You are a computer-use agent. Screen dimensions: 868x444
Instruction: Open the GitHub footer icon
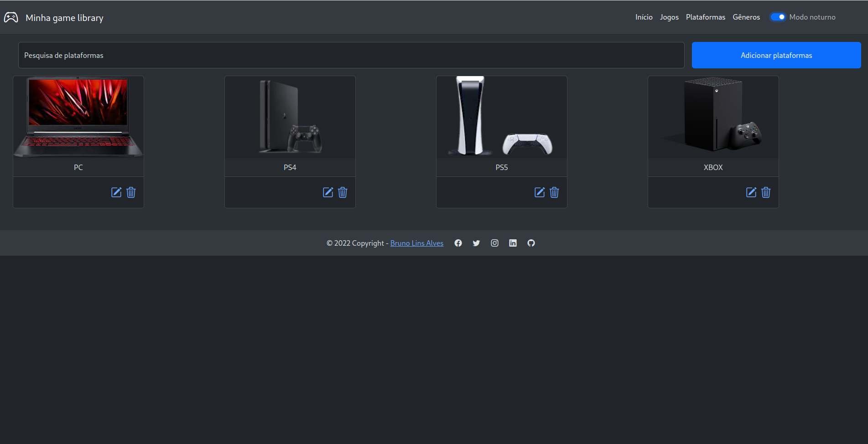pos(531,243)
